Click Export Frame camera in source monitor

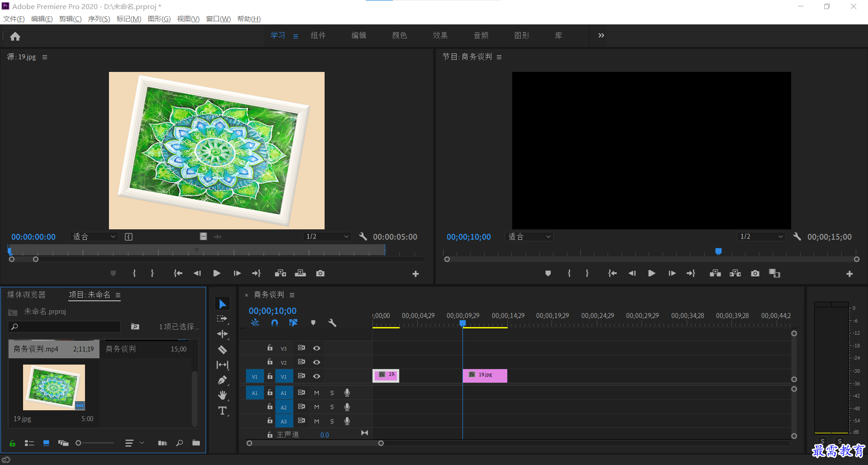pos(320,273)
